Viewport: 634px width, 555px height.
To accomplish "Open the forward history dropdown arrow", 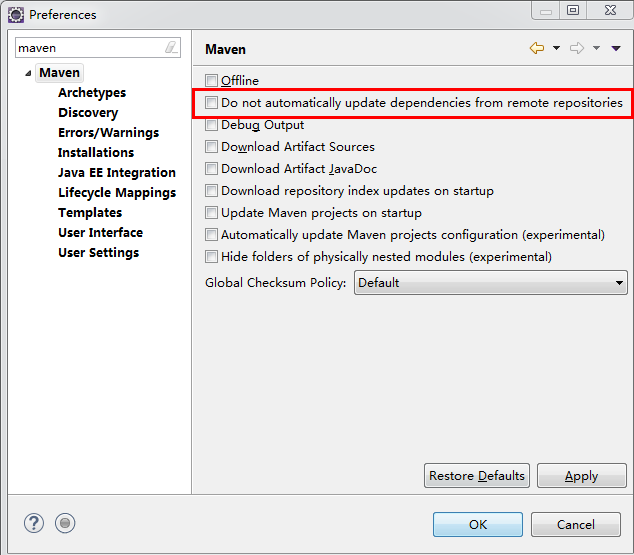I will click(x=596, y=48).
